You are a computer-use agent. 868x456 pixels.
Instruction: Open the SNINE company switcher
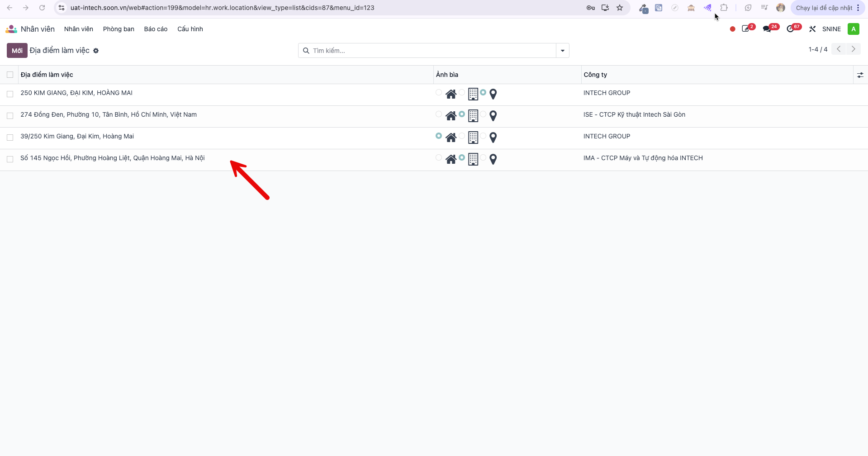(x=831, y=29)
